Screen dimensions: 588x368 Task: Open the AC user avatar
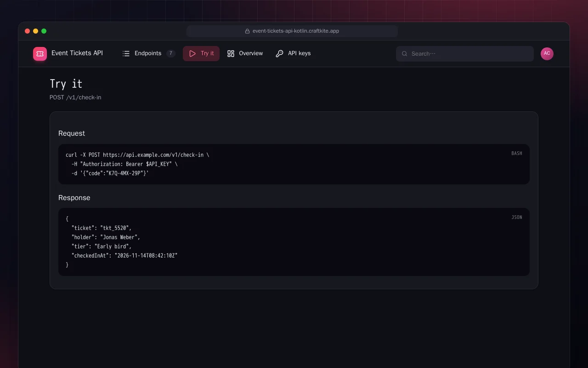coord(547,54)
